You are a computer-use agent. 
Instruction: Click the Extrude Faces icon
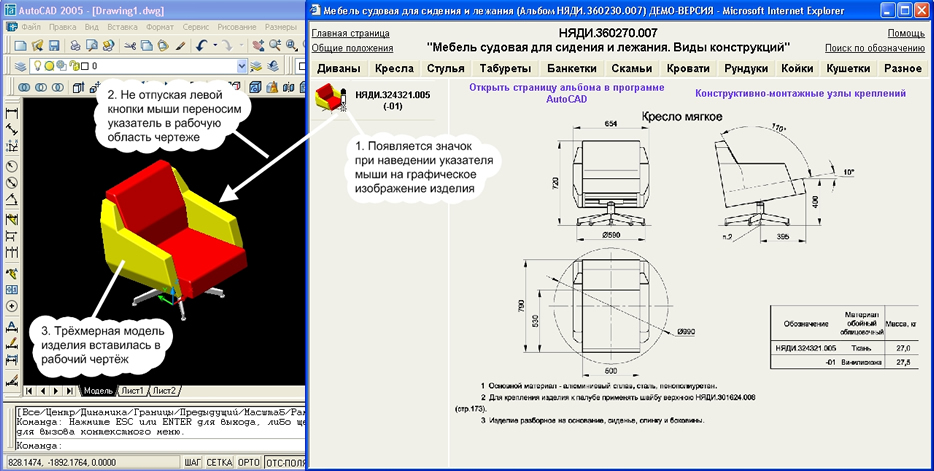78,87
